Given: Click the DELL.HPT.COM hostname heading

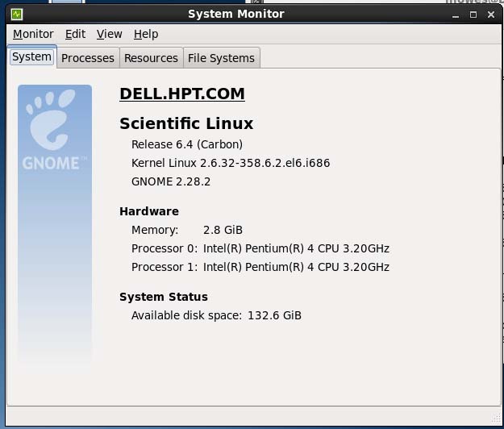Looking at the screenshot, I should point(182,94).
